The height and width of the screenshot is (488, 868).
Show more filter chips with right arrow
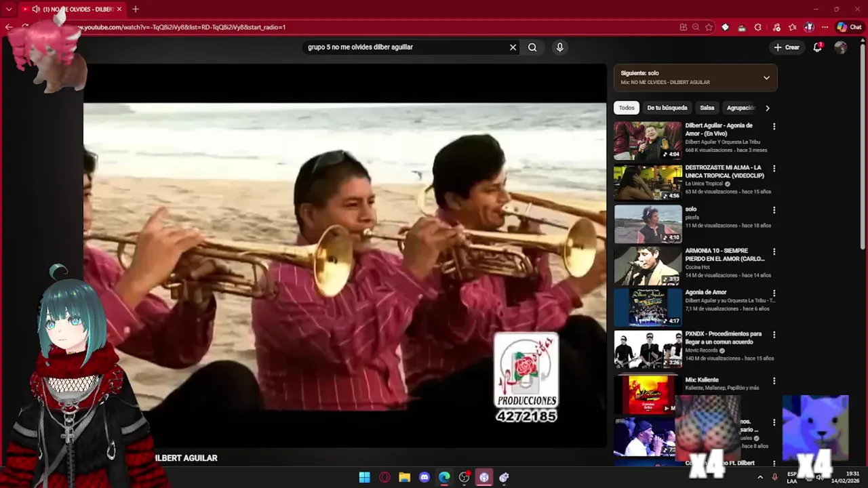[767, 108]
